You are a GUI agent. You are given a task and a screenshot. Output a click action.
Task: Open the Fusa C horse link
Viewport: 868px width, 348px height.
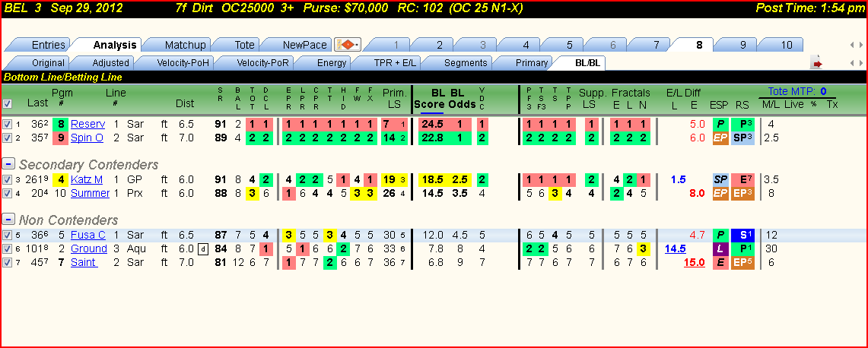pos(88,235)
